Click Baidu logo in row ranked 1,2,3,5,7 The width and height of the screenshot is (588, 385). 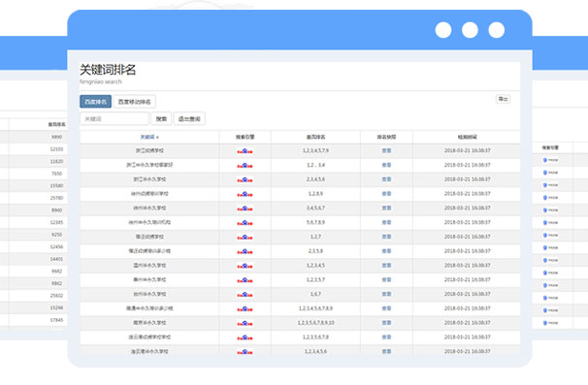click(x=245, y=280)
